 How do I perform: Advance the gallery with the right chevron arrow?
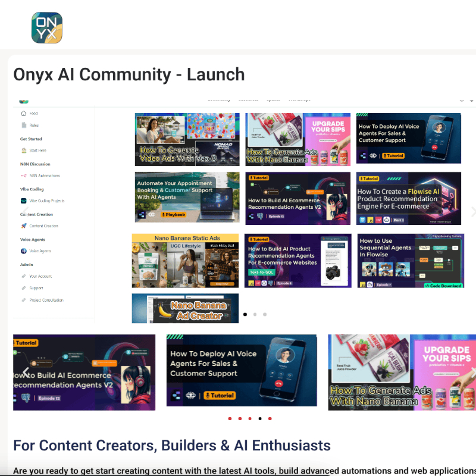(472, 211)
